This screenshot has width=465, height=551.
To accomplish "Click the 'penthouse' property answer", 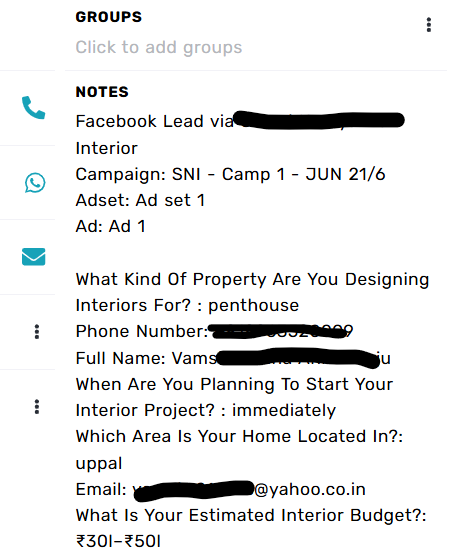I will click(253, 305).
